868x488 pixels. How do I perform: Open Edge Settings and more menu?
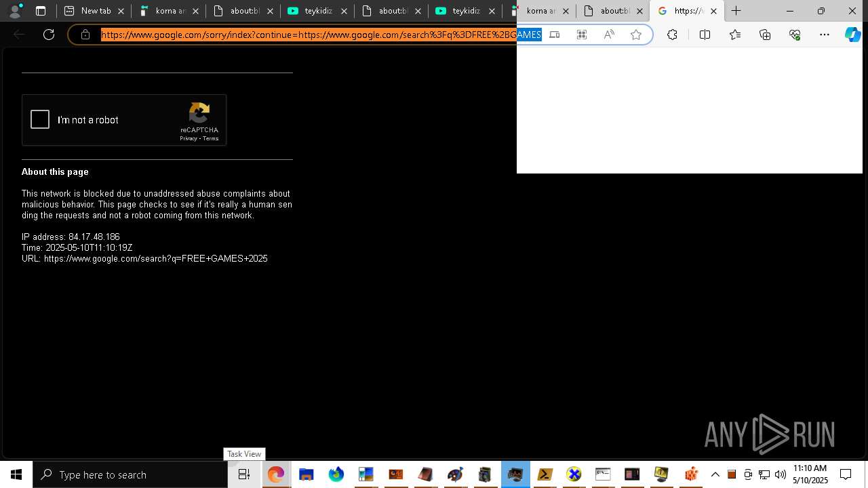825,35
